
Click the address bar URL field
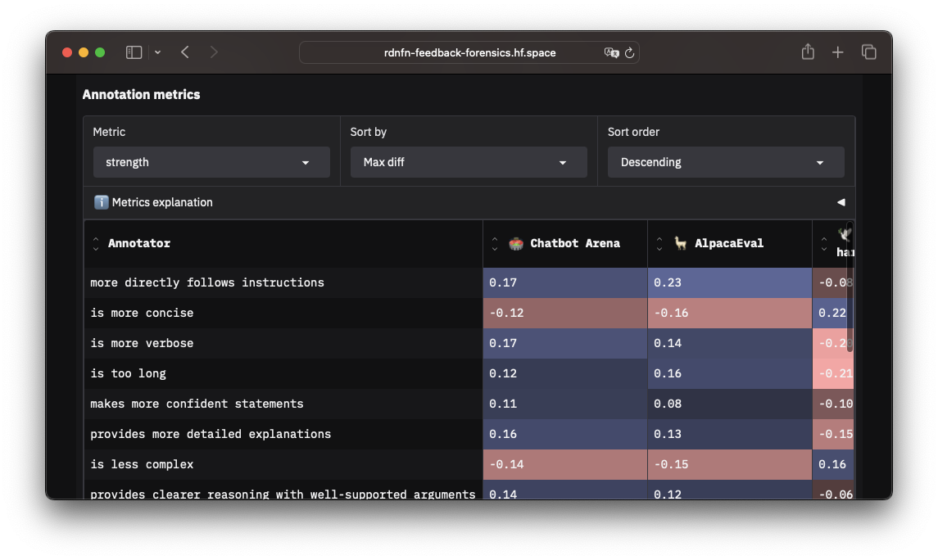(x=469, y=52)
